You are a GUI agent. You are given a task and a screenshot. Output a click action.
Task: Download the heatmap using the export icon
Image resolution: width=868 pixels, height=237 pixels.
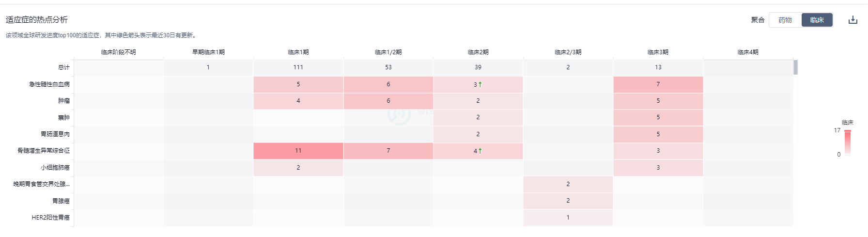point(852,20)
